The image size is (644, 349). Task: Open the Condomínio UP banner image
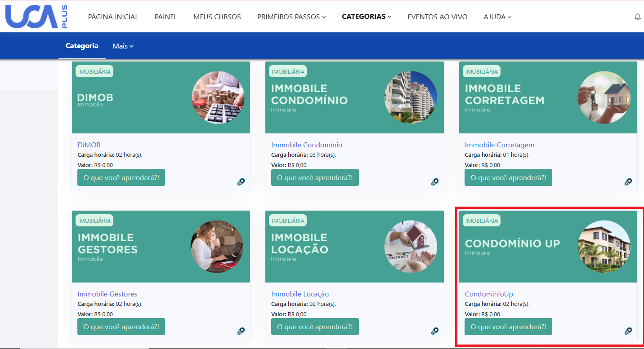pyautogui.click(x=548, y=247)
